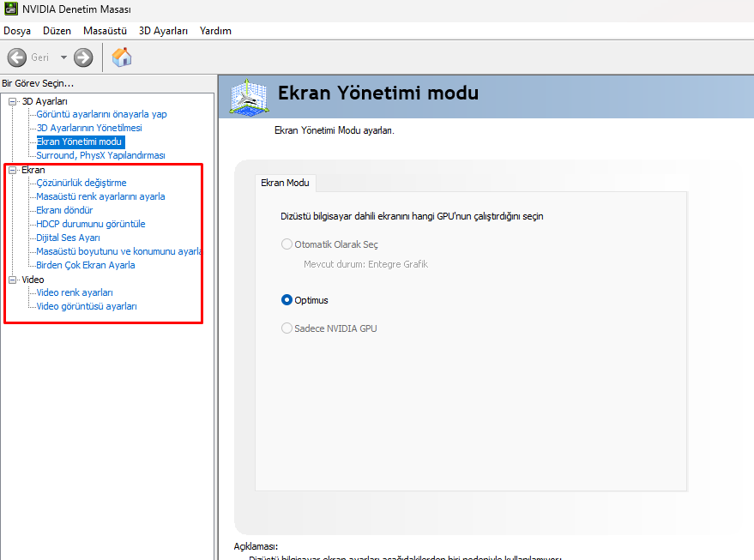Collapse the 3D Ayarları tree node
The image size is (754, 560).
pyautogui.click(x=13, y=101)
